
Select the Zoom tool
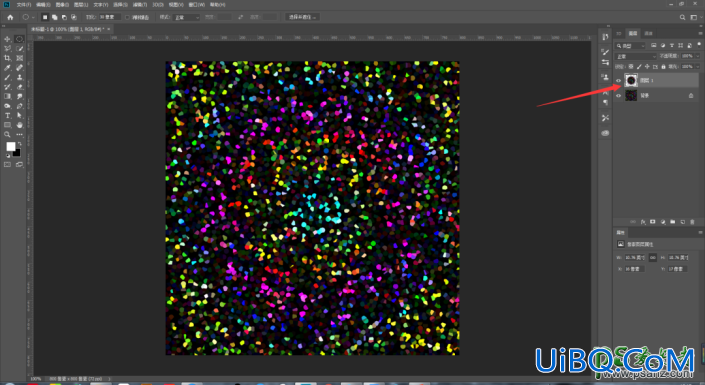[7, 134]
